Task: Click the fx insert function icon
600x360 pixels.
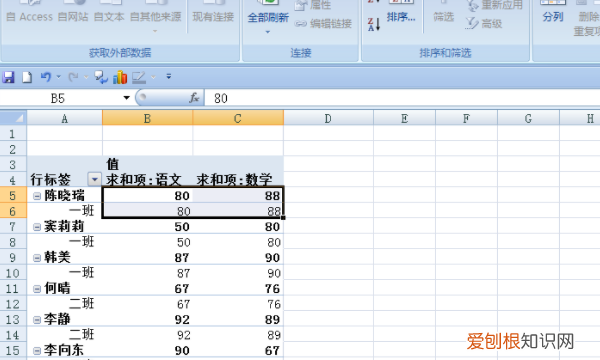Action: tap(194, 98)
